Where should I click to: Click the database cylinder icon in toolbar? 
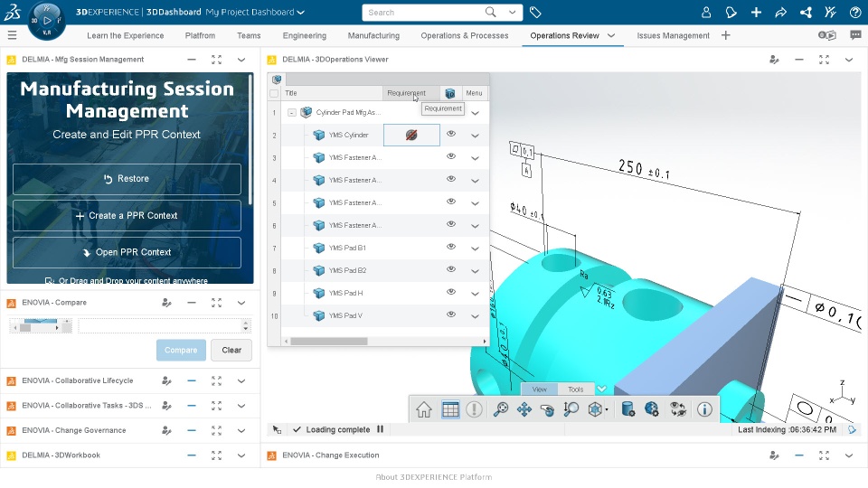627,409
